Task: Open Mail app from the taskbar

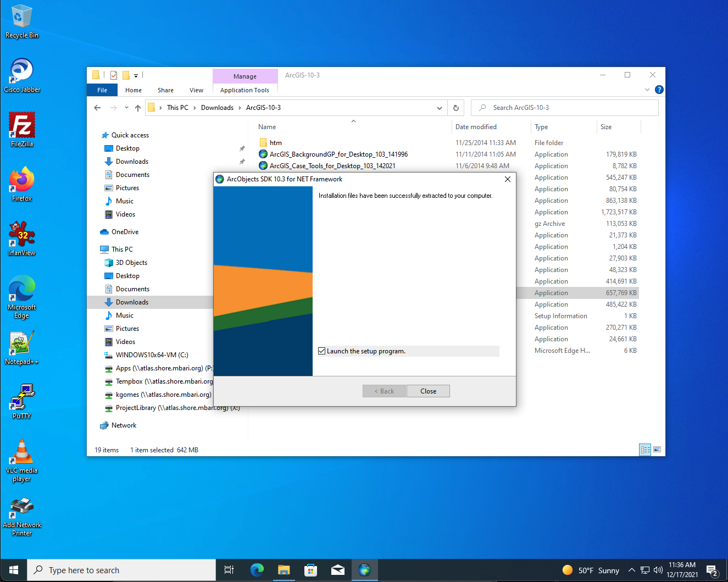Action: 337,570
